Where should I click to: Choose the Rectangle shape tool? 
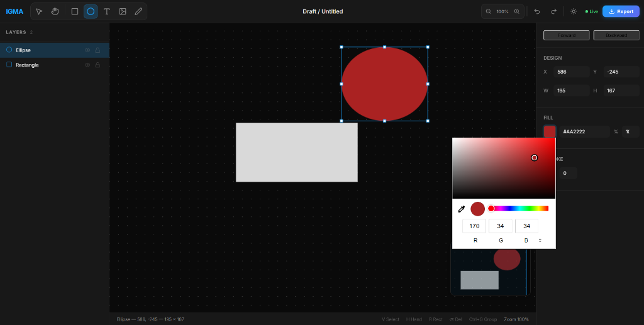75,11
